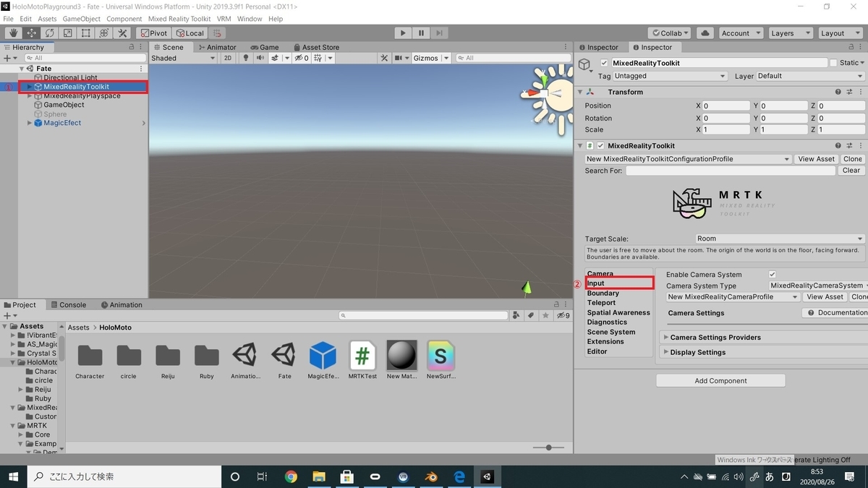The height and width of the screenshot is (488, 868).
Task: Toggle scene audio speaker icon
Action: pos(260,58)
